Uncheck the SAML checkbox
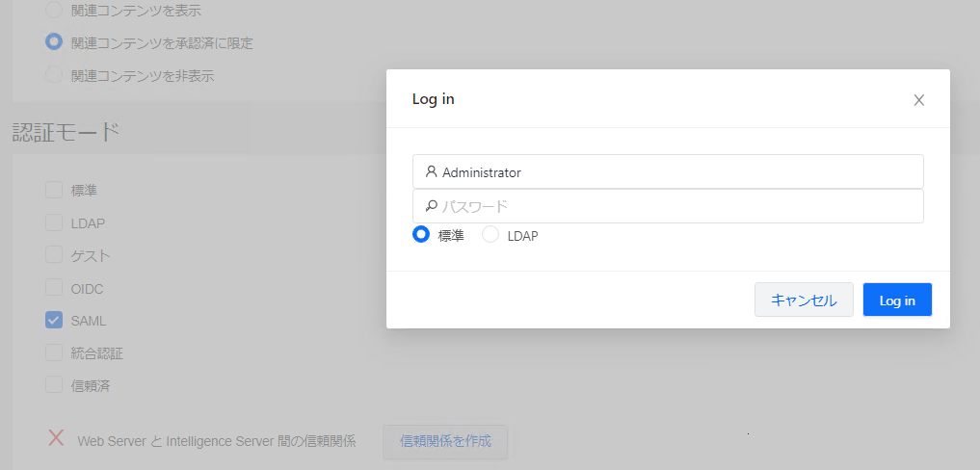The width and height of the screenshot is (980, 470). click(x=54, y=320)
